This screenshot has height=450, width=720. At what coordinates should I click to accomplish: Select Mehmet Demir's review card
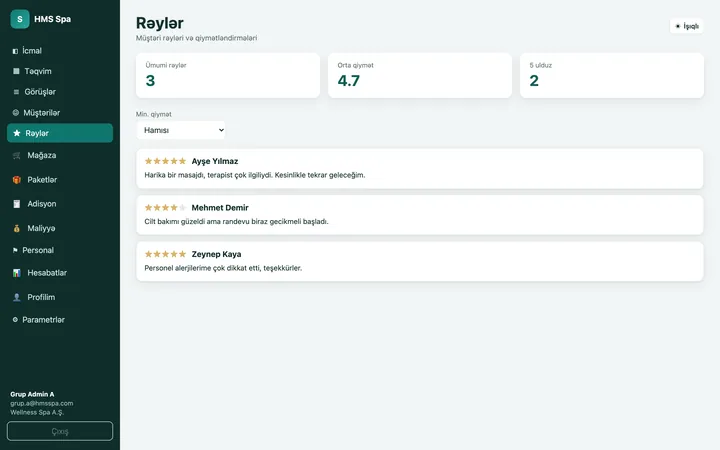click(x=420, y=215)
